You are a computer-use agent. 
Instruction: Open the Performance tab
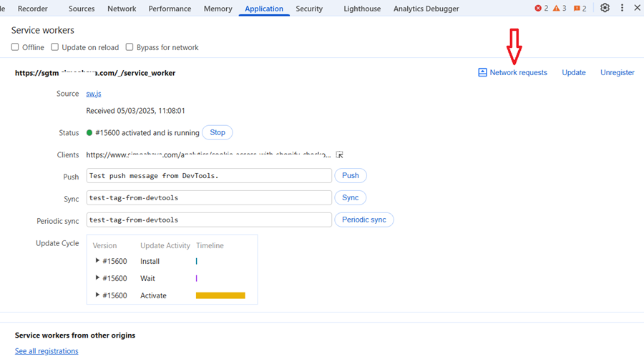tap(170, 9)
